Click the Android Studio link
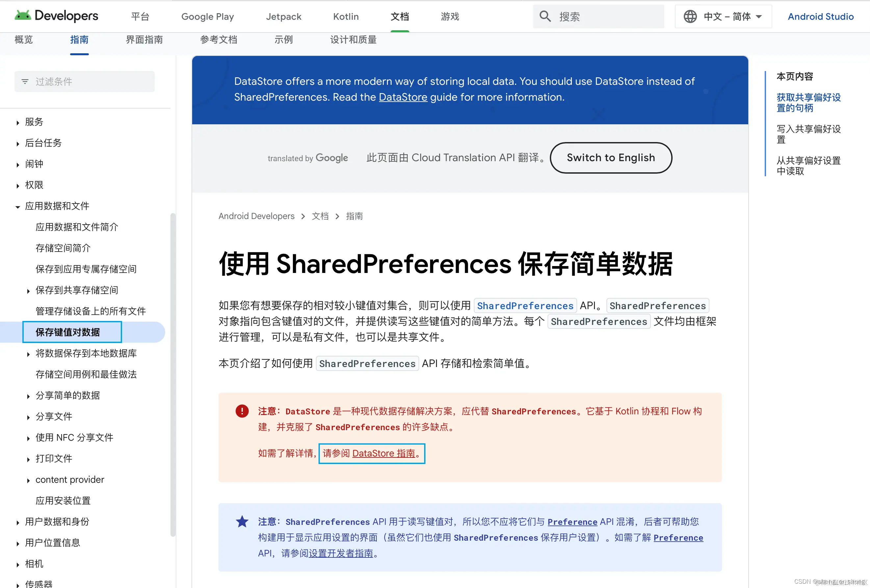The image size is (870, 588). pos(820,16)
